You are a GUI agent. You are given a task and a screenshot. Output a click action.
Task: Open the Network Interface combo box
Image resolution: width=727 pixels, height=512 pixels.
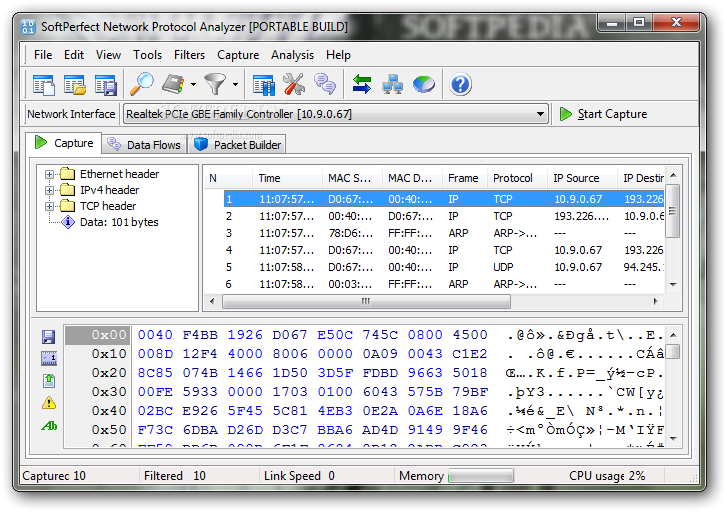pos(336,114)
